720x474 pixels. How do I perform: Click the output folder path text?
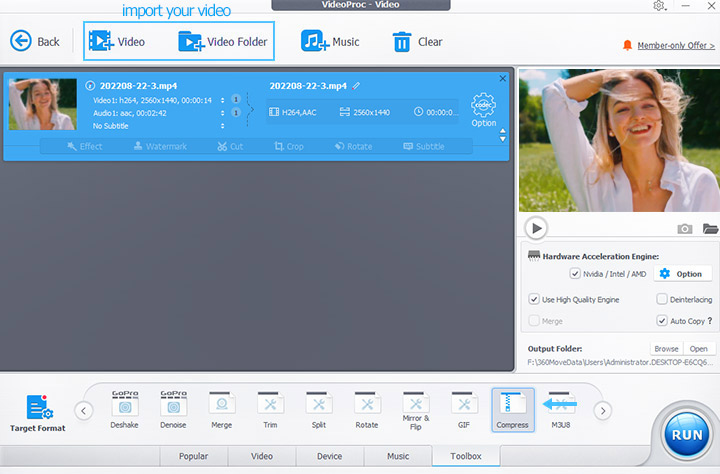(x=620, y=362)
